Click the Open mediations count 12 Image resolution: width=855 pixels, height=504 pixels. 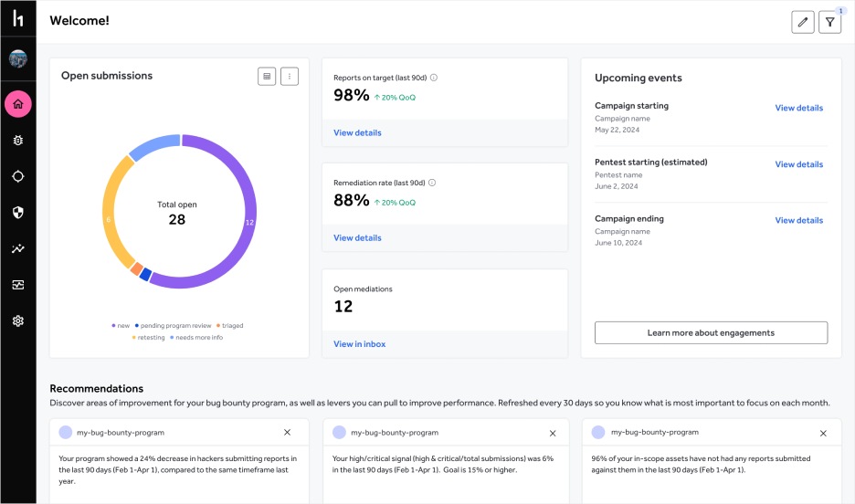coord(343,307)
